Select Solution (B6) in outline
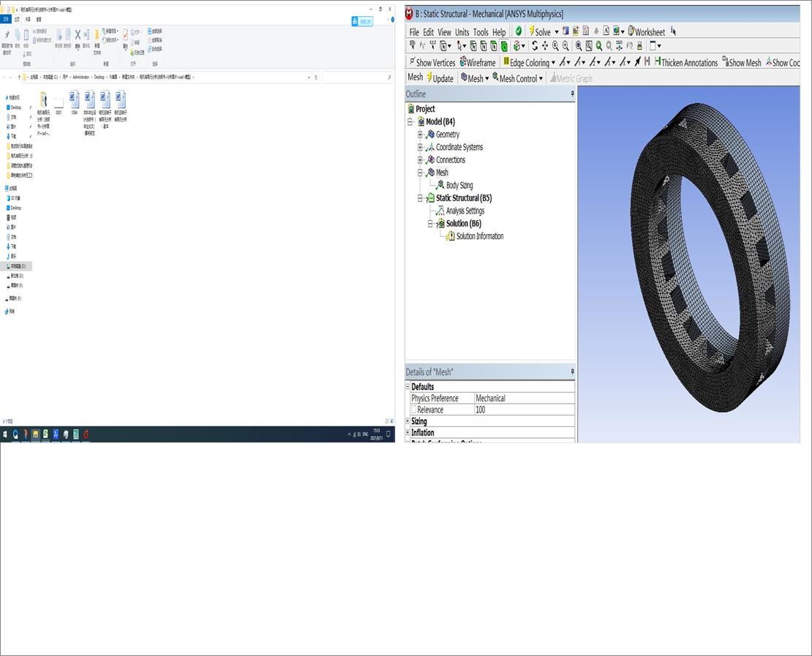The height and width of the screenshot is (656, 812). tap(464, 223)
